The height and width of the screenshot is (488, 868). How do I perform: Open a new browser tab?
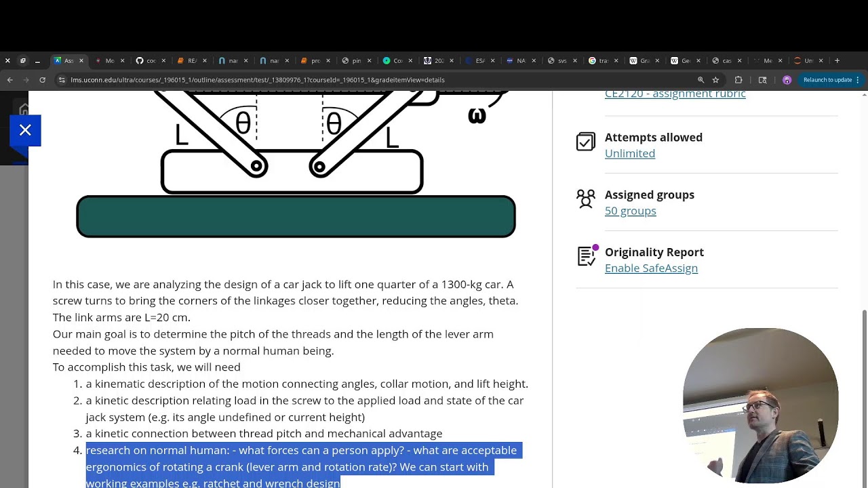[x=837, y=60]
